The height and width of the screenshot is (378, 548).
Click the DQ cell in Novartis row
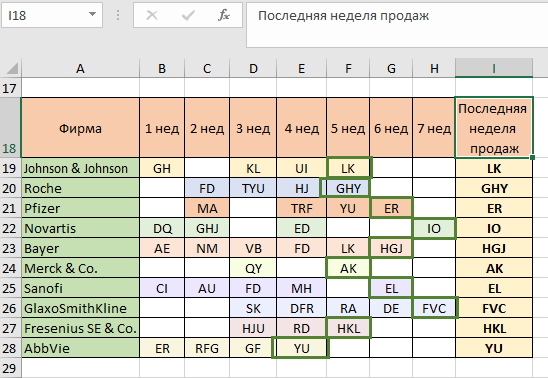pos(162,228)
